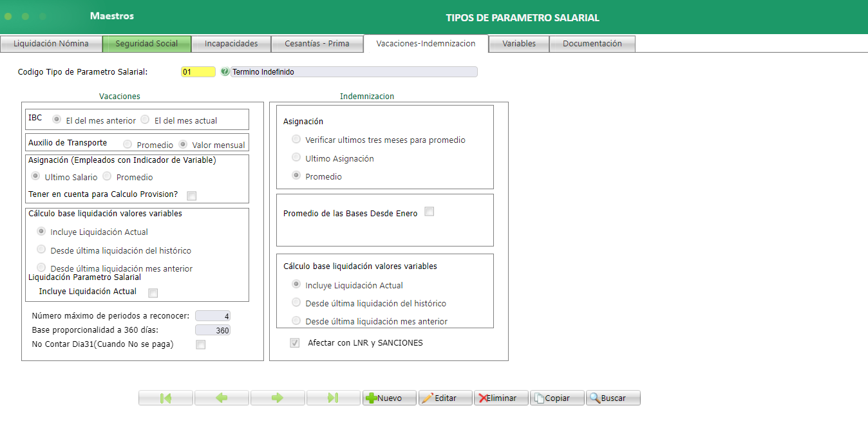Click the yellow Codigo Tipo de Parametro field

tap(198, 71)
